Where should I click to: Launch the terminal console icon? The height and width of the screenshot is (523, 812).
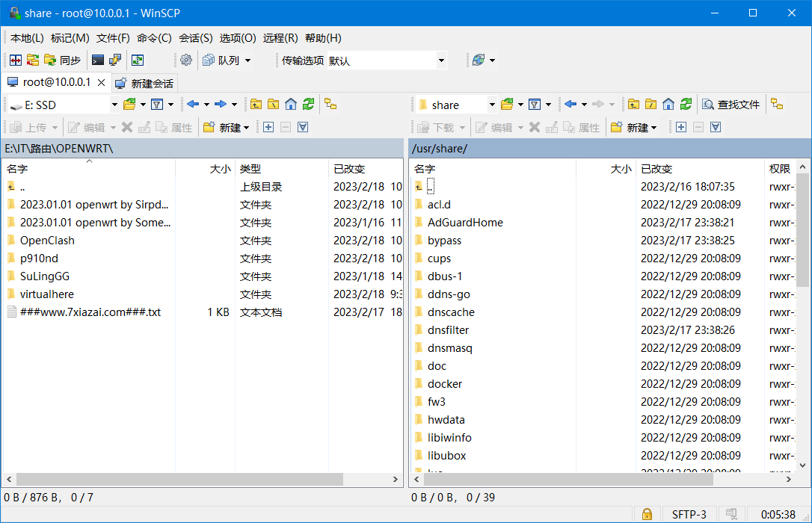[98, 60]
